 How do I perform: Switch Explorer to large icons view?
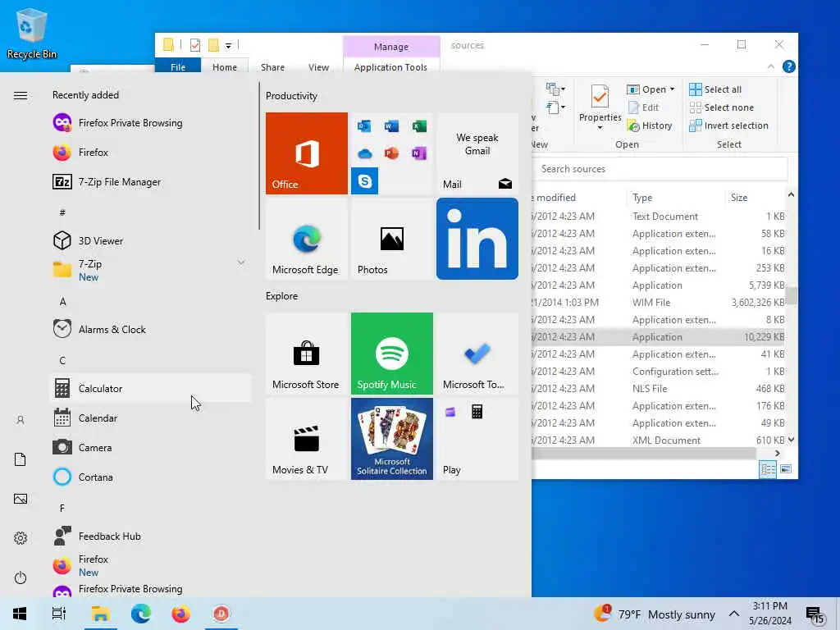coord(786,469)
